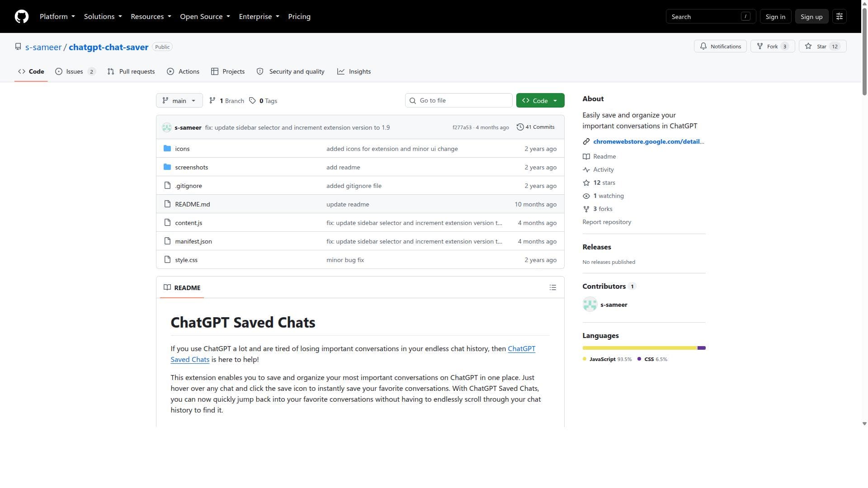868x488 pixels.
Task: Click the tag icon beside 0 Tags
Action: (253, 101)
